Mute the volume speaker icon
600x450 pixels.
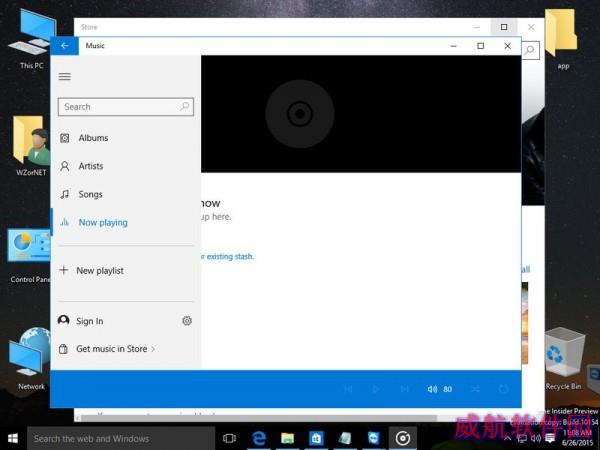click(432, 389)
